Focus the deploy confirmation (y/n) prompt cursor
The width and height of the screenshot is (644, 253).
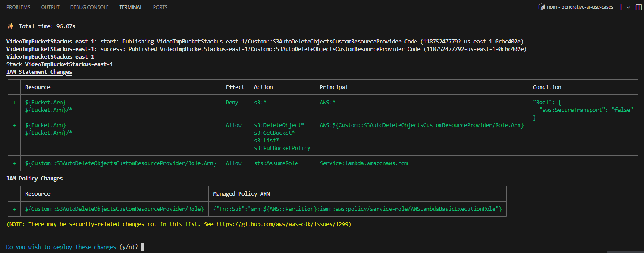[142, 247]
